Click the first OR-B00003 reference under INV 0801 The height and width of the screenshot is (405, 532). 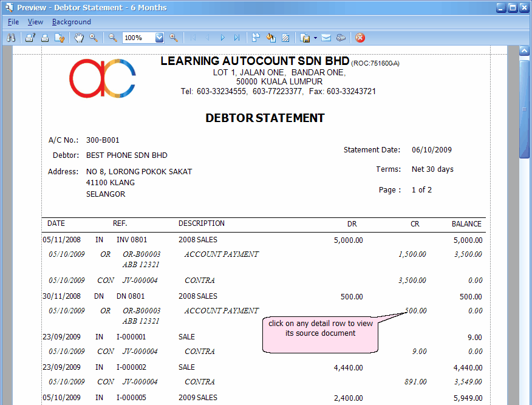(142, 254)
